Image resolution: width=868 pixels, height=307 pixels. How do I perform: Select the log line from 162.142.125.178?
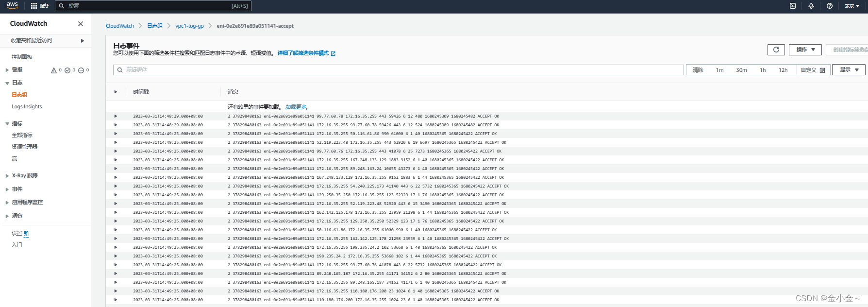368,212
